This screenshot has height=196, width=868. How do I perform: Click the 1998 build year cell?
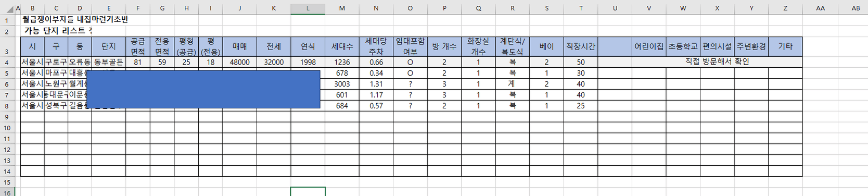pyautogui.click(x=308, y=62)
